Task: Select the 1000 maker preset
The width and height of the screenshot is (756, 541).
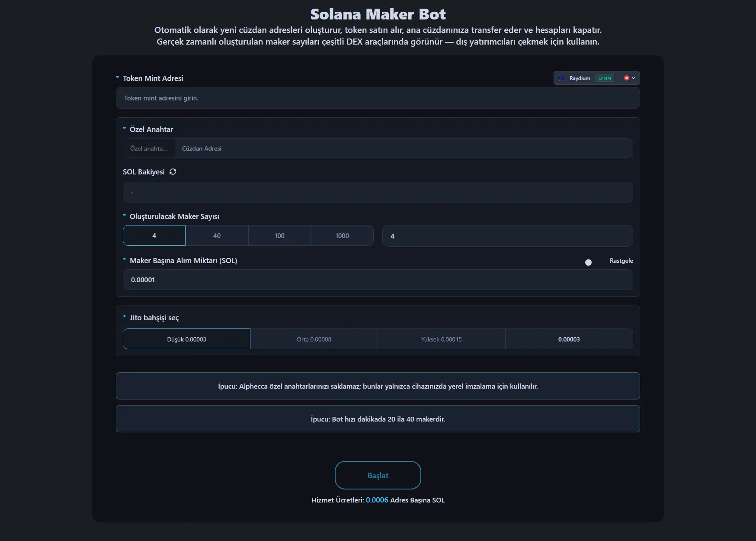Action: click(x=342, y=235)
